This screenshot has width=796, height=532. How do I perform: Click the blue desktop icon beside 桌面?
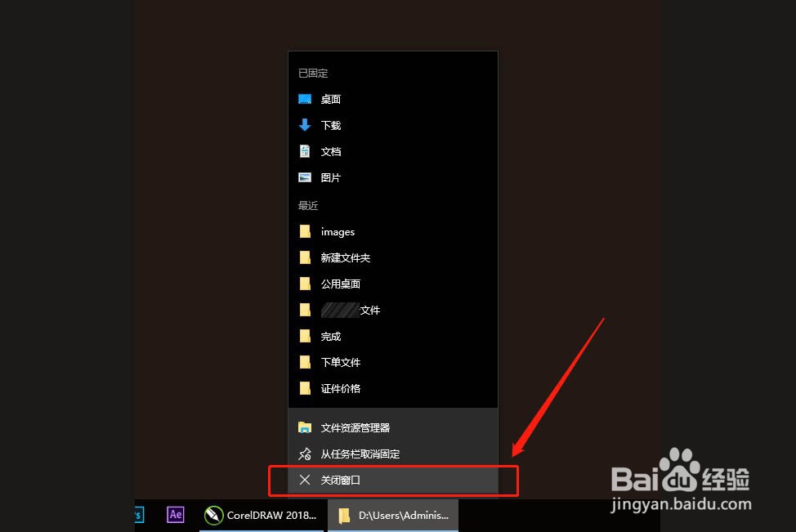pyautogui.click(x=305, y=99)
